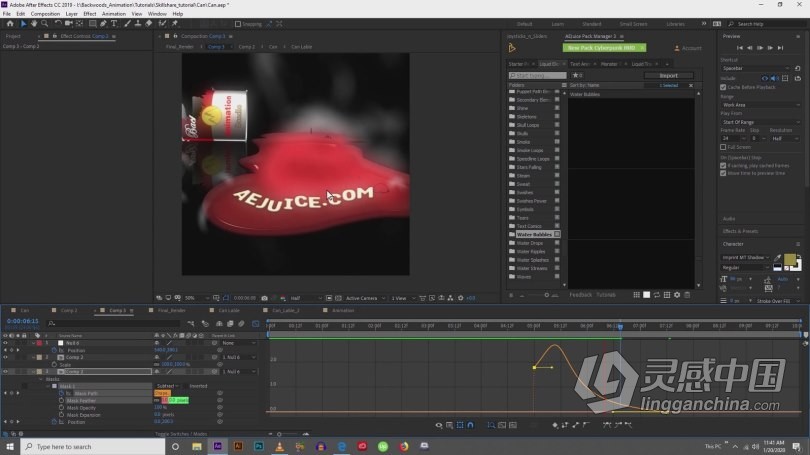The width and height of the screenshot is (810, 455).
Task: Open the Composition menu
Action: click(x=45, y=14)
